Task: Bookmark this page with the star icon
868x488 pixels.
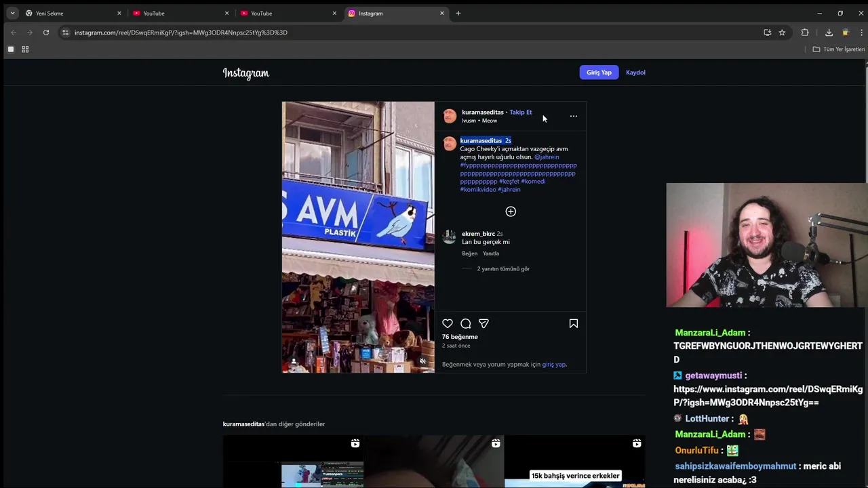Action: 782,33
